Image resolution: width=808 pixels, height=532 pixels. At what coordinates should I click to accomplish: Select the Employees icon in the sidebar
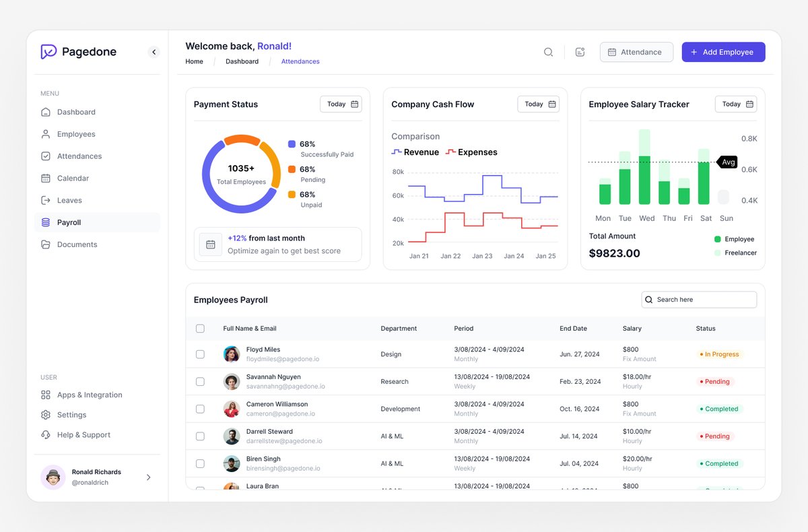click(x=46, y=134)
